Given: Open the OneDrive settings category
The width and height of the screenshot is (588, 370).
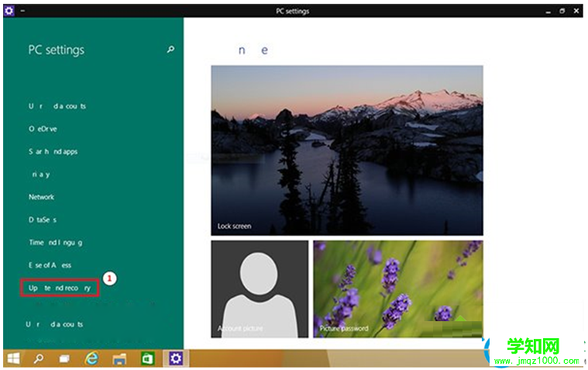Looking at the screenshot, I should pyautogui.click(x=43, y=129).
